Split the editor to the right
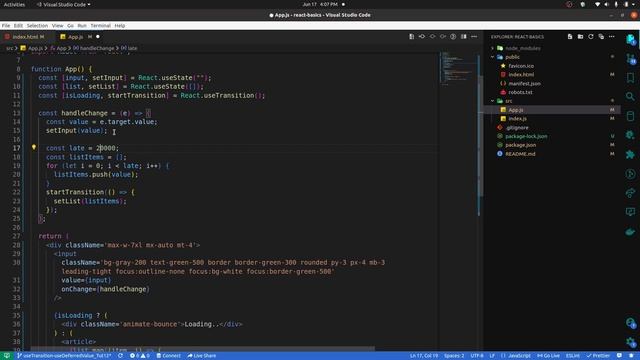The width and height of the screenshot is (640, 360). [x=464, y=37]
